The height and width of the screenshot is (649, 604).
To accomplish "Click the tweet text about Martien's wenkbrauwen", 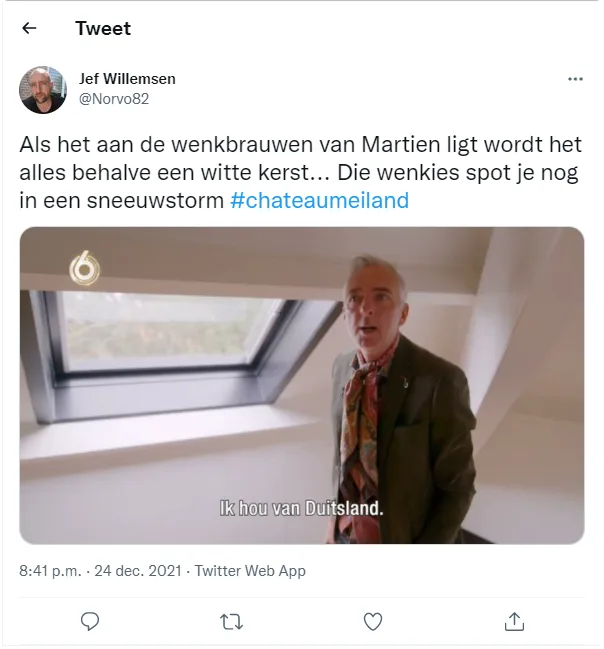I will pyautogui.click(x=301, y=172).
